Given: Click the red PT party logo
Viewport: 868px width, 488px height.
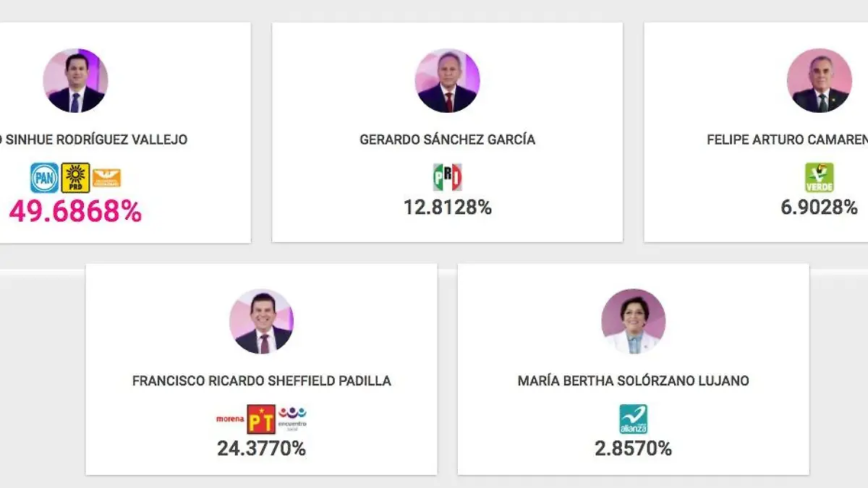Looking at the screenshot, I should (261, 419).
